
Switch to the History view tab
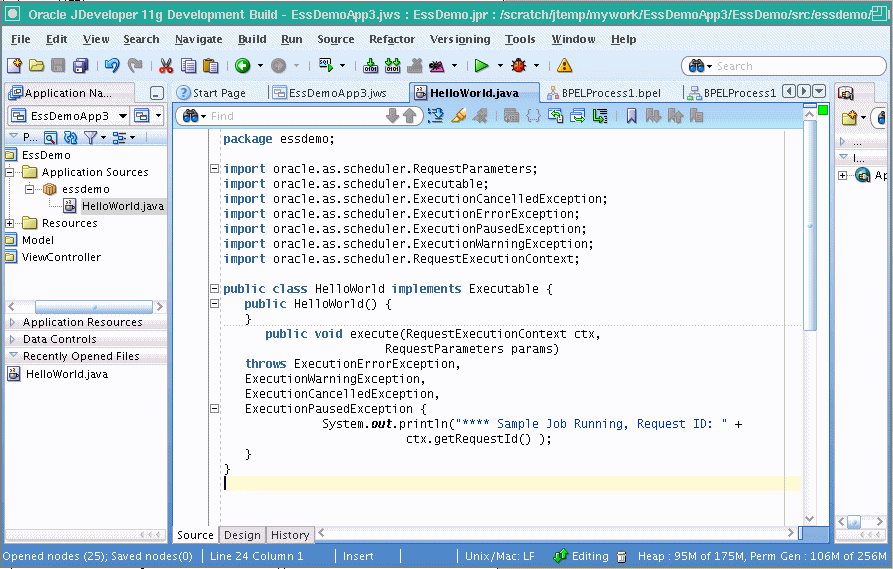[290, 535]
